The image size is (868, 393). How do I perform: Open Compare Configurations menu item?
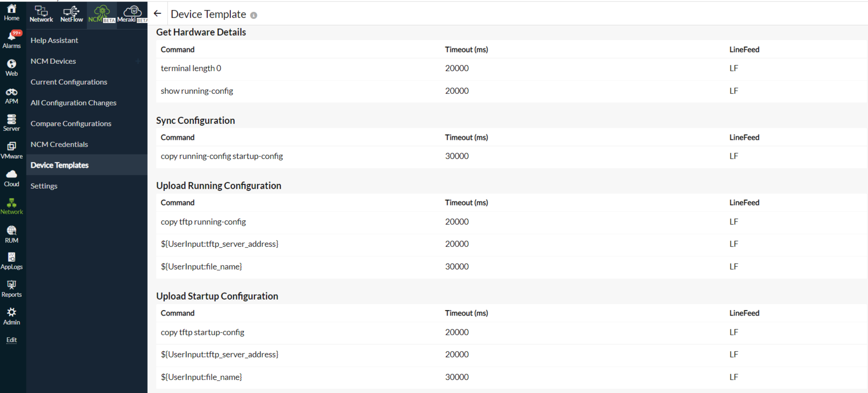click(71, 123)
